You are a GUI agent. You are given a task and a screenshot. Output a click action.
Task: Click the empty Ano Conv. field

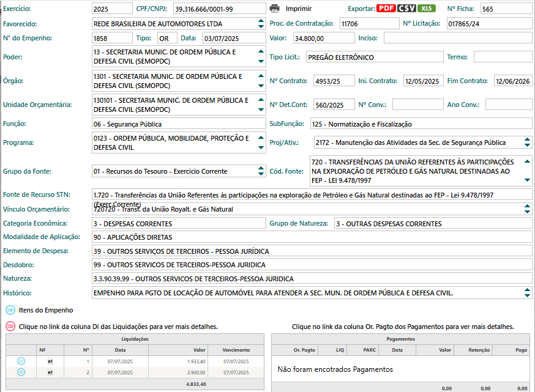pyautogui.click(x=509, y=105)
